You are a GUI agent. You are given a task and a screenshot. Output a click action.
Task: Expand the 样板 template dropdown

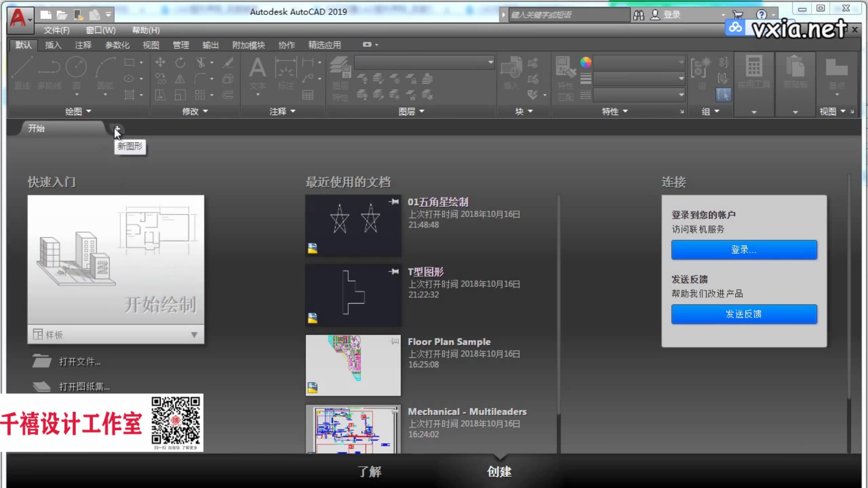tap(116, 334)
